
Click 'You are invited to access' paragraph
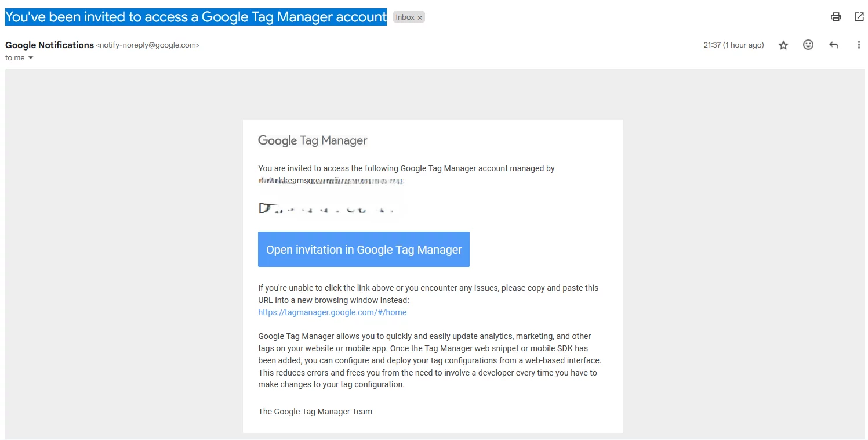click(406, 174)
